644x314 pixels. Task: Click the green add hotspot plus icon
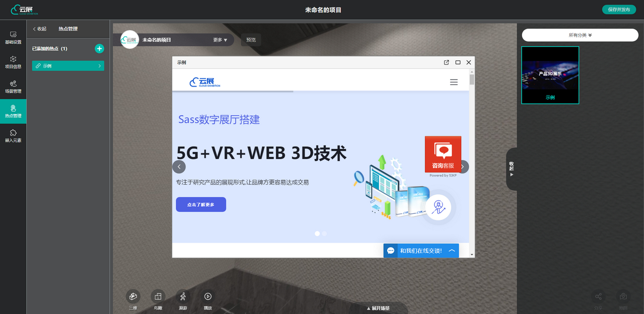click(x=99, y=48)
